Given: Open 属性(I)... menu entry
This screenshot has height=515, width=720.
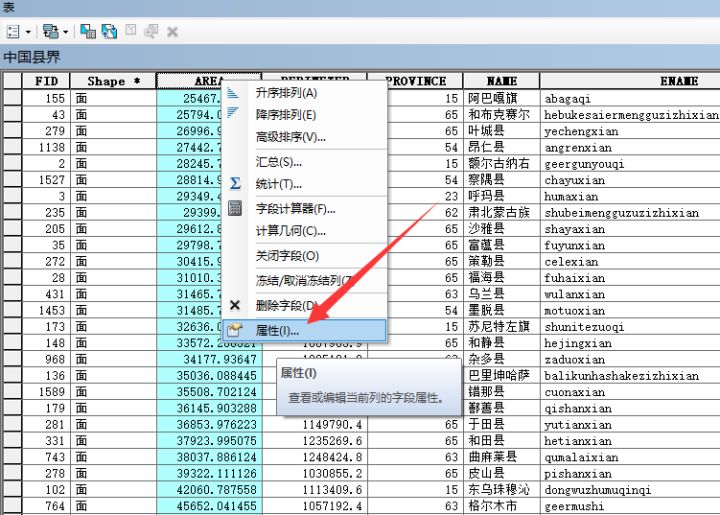Looking at the screenshot, I should [x=304, y=330].
